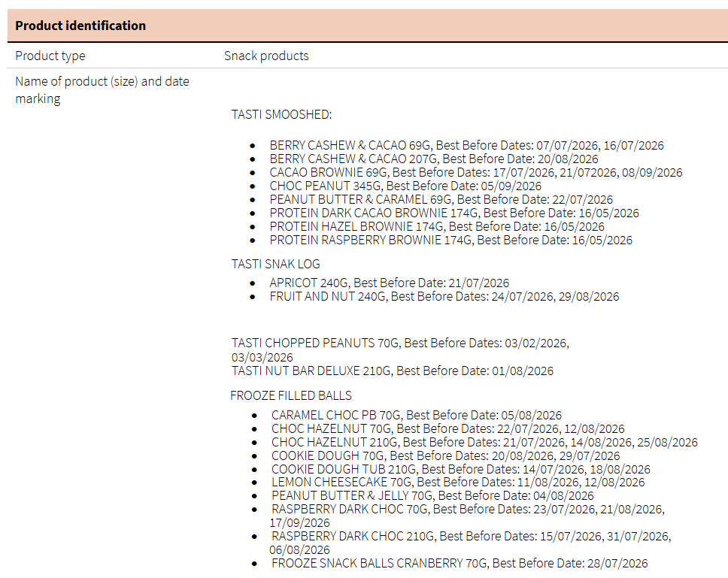Click the Product identification header
This screenshot has width=728, height=578.
click(x=80, y=26)
